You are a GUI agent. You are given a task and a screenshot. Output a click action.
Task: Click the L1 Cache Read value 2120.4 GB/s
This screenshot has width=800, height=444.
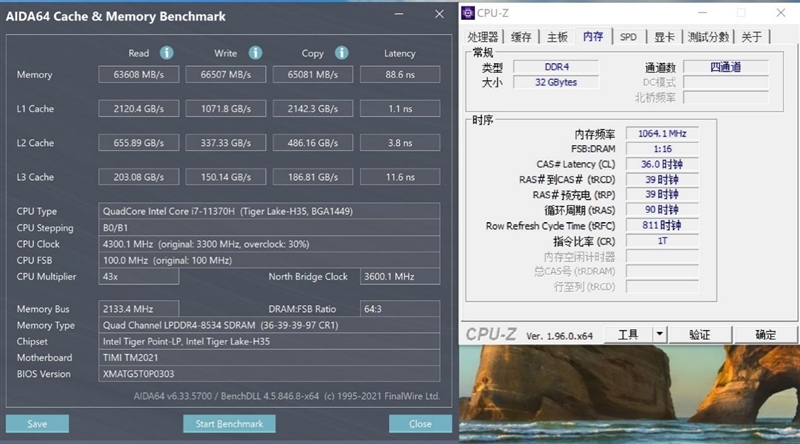(139, 109)
